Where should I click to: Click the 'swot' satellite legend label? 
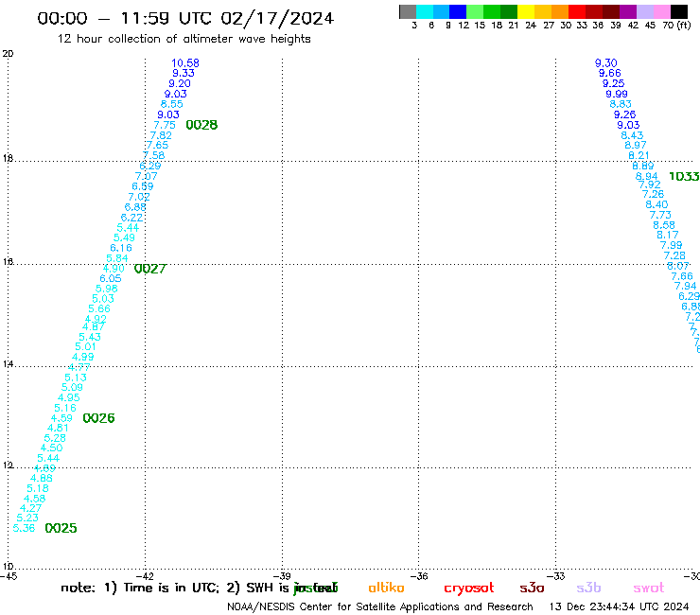pyautogui.click(x=649, y=589)
